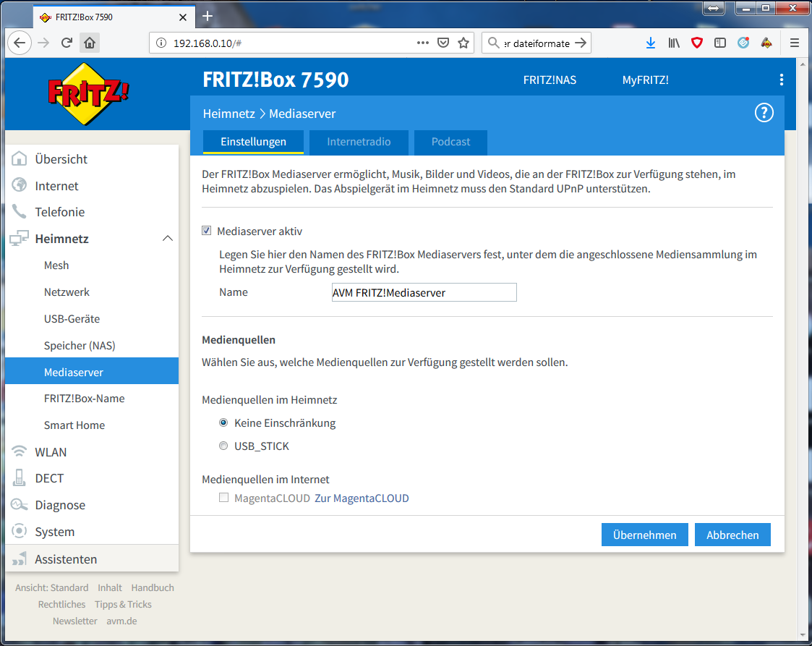Open the avm.de footer link
This screenshot has height=646, width=812.
tap(121, 621)
